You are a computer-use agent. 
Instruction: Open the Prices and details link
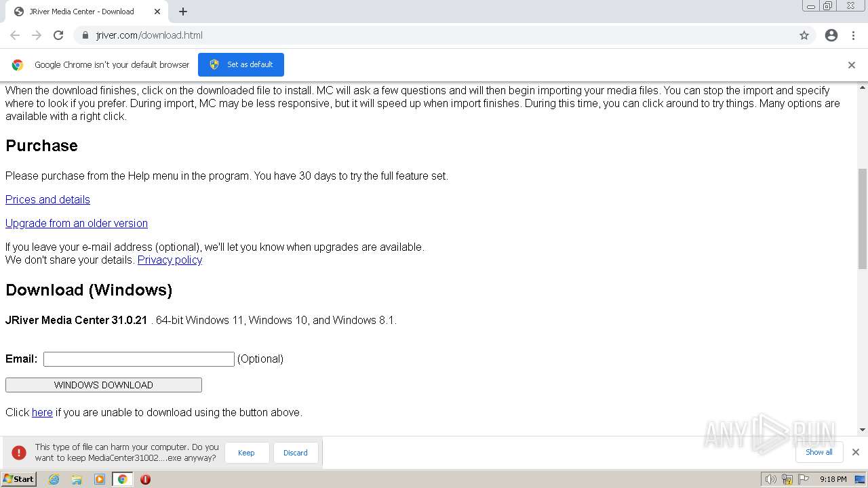pyautogui.click(x=47, y=199)
